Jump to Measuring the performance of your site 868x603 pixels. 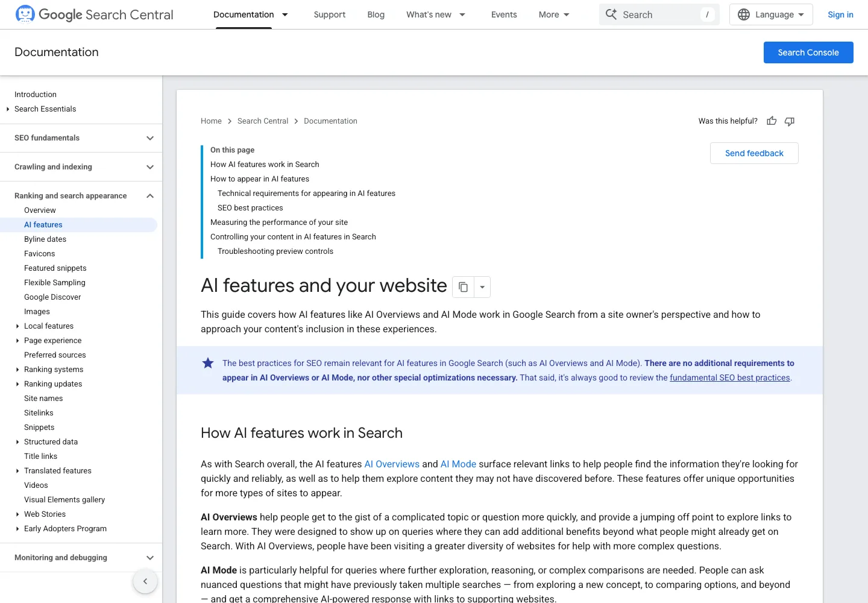point(279,223)
